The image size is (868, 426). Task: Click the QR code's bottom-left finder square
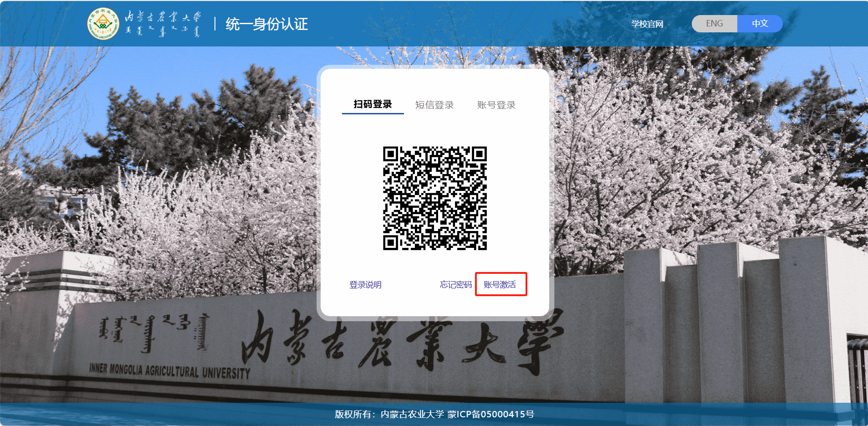(390, 242)
